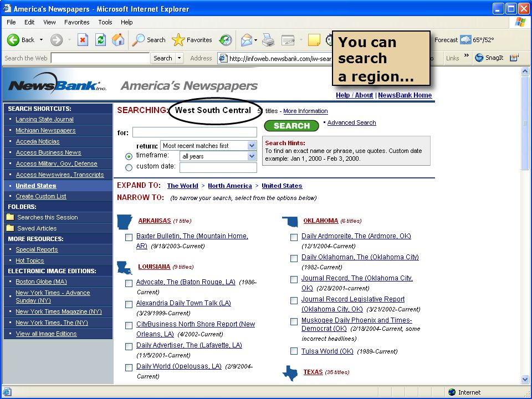Open Favorites star in toolbar

[178, 40]
